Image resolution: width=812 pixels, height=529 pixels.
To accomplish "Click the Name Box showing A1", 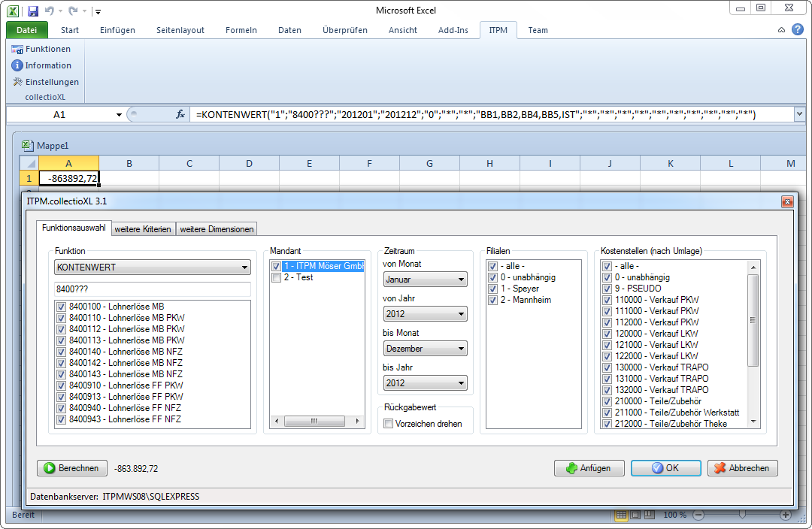I will tap(60, 114).
